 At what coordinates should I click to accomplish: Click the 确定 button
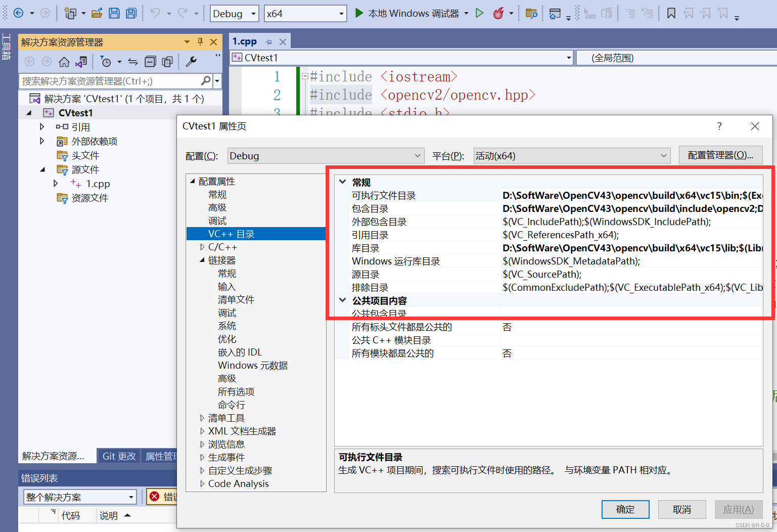(x=625, y=509)
